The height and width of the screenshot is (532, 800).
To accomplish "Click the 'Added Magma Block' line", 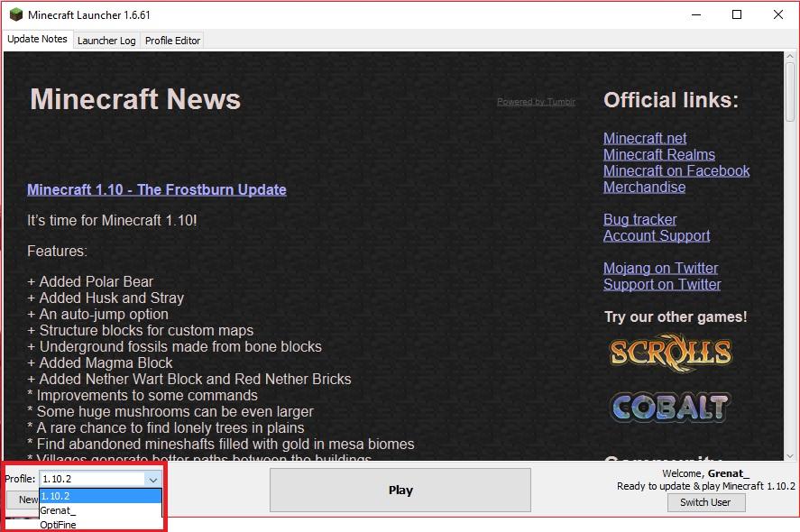I will pyautogui.click(x=100, y=363).
